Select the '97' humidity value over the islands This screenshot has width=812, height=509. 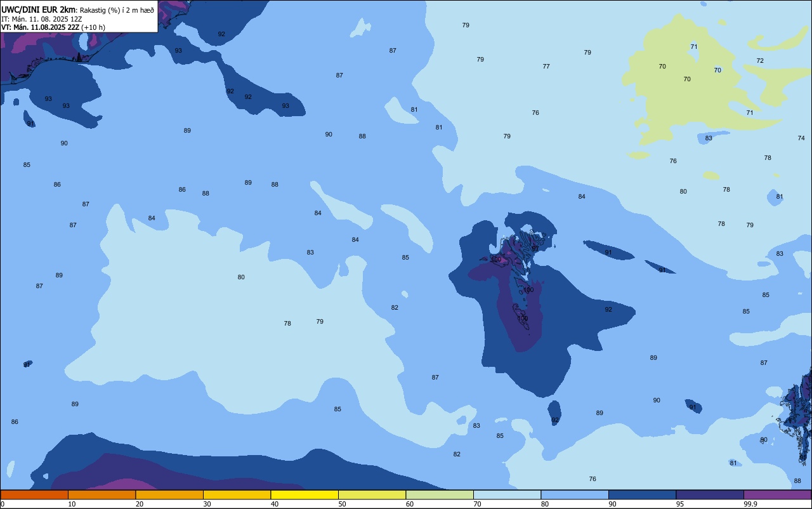click(535, 249)
